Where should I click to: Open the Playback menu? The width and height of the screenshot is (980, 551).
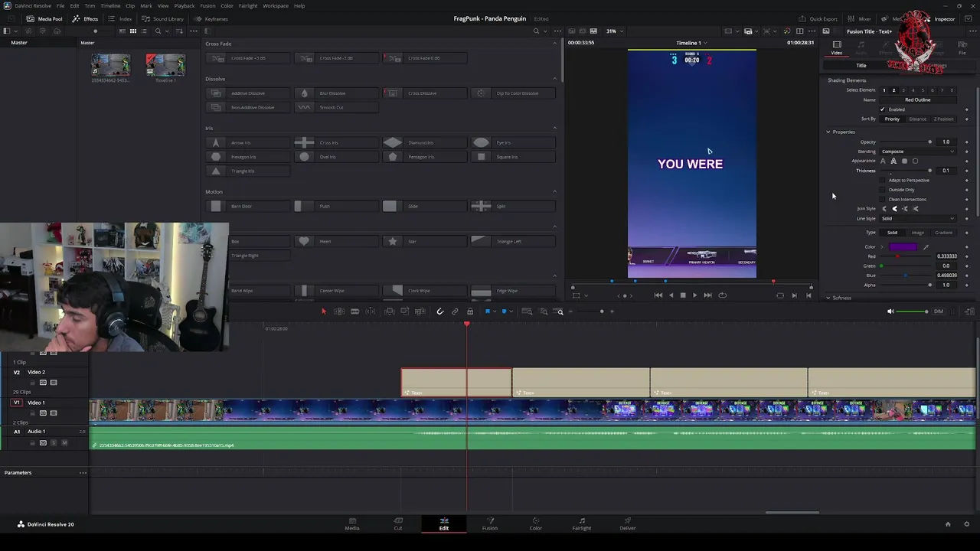point(184,5)
